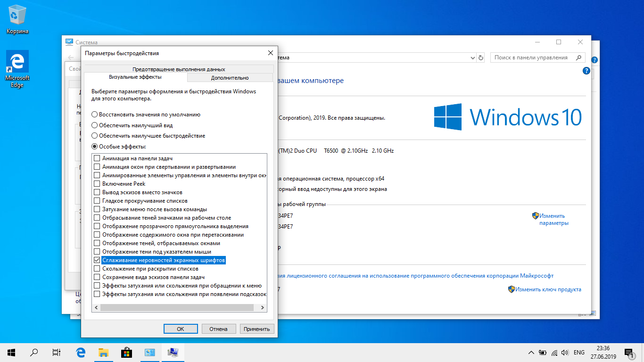Image resolution: width=644 pixels, height=362 pixels.
Task: Select performance options taskbar icon
Action: pyautogui.click(x=173, y=352)
